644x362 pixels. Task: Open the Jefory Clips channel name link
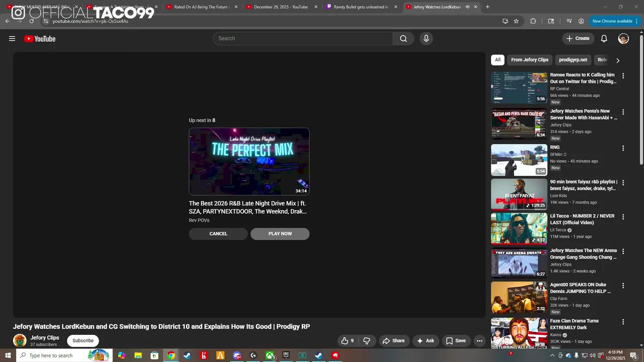point(45,338)
